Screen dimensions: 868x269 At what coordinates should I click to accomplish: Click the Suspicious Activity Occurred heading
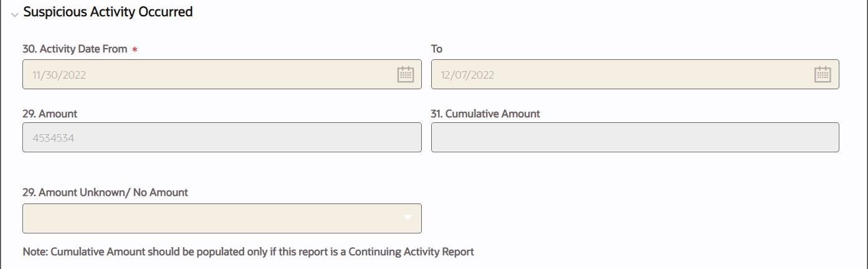pos(108,12)
